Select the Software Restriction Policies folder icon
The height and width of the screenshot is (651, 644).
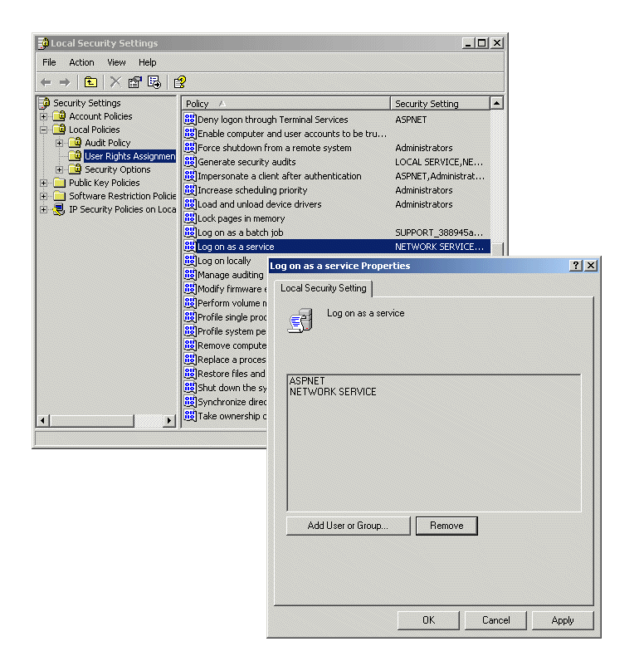click(60, 196)
